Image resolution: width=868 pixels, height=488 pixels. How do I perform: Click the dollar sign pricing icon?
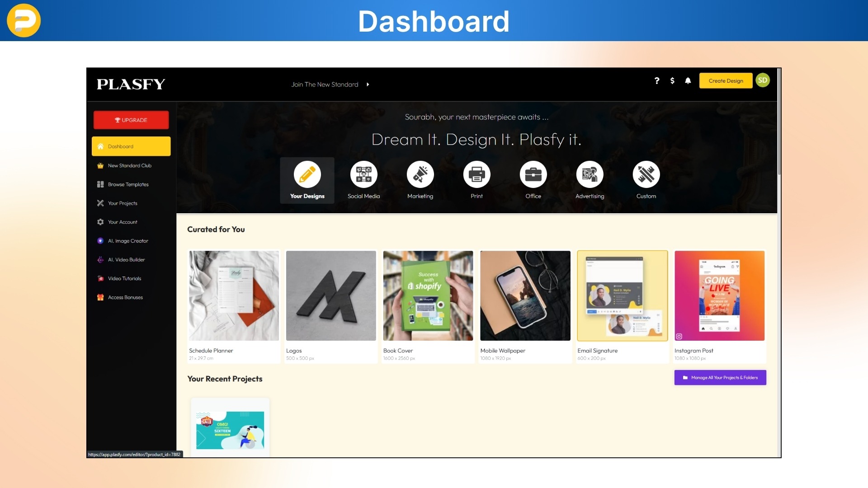672,81
